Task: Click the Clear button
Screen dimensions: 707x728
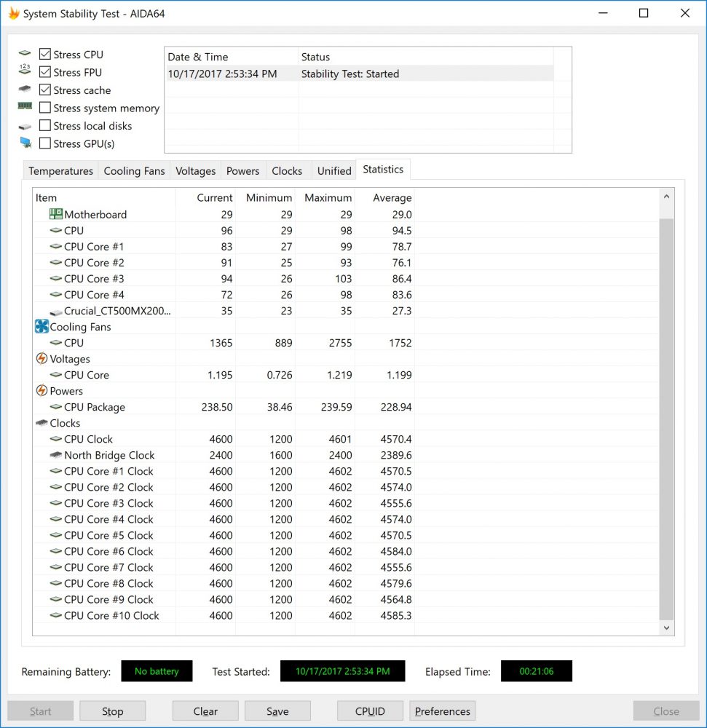Action: click(205, 711)
